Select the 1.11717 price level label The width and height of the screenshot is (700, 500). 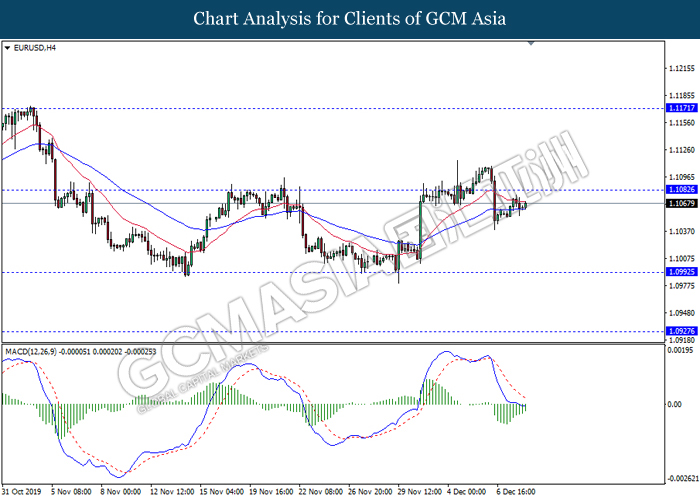(681, 108)
